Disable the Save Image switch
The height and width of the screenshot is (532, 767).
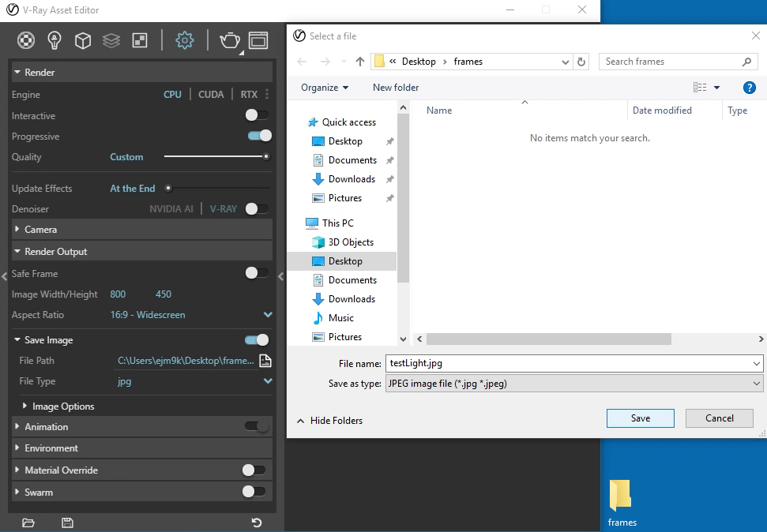pyautogui.click(x=257, y=340)
